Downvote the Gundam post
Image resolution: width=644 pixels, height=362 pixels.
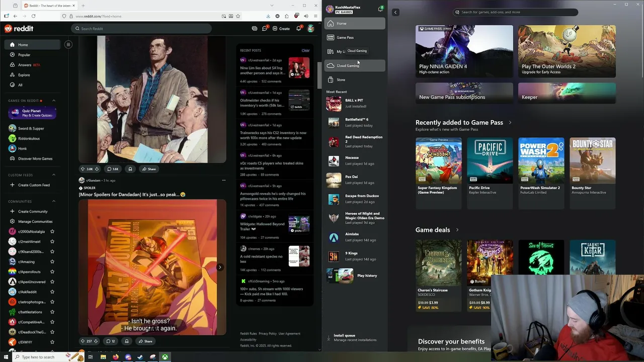coord(96,341)
